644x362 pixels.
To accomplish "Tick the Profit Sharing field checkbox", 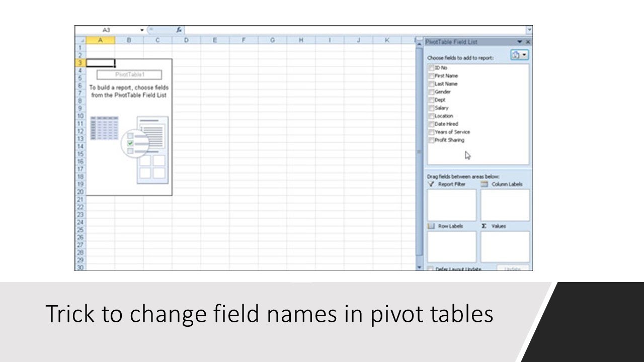I will click(x=431, y=140).
